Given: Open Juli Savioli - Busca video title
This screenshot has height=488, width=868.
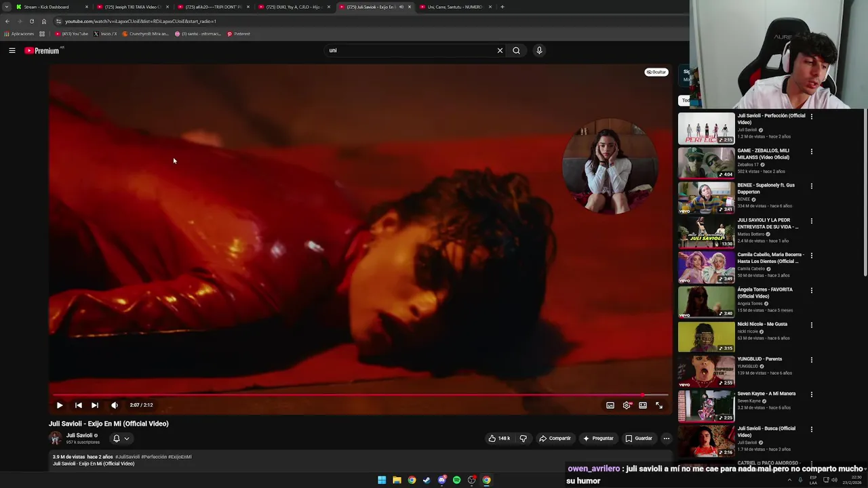Looking at the screenshot, I should 766,431.
